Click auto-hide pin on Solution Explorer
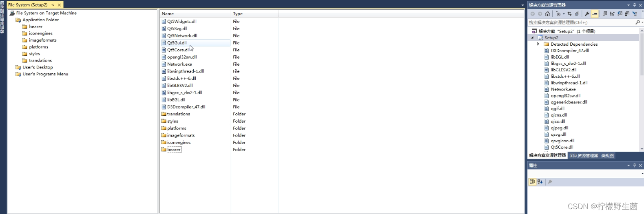 pos(635,5)
